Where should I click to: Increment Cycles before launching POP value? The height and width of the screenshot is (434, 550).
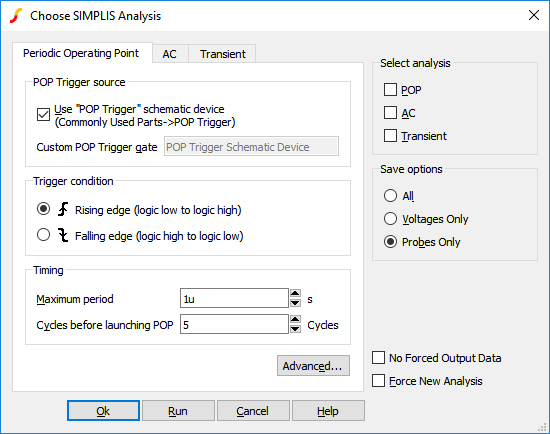tap(295, 319)
